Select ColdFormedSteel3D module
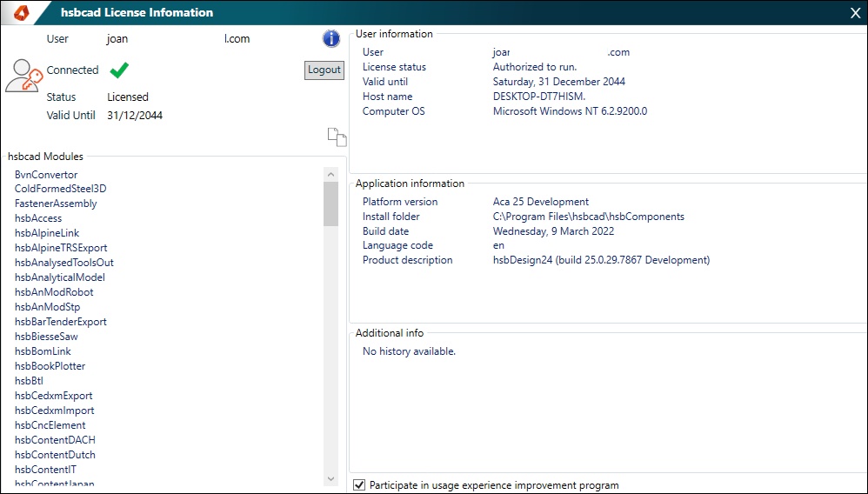This screenshot has height=494, width=868. click(x=60, y=189)
